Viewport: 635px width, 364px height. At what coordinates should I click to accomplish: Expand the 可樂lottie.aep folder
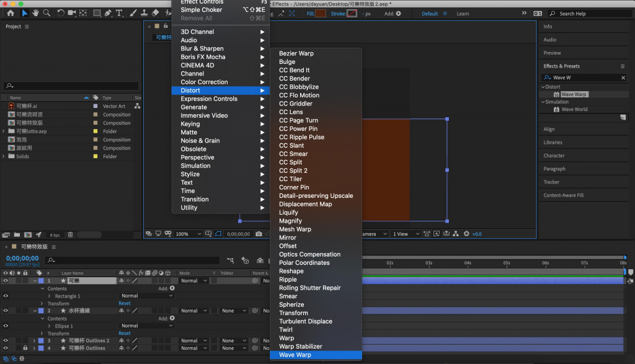4,131
